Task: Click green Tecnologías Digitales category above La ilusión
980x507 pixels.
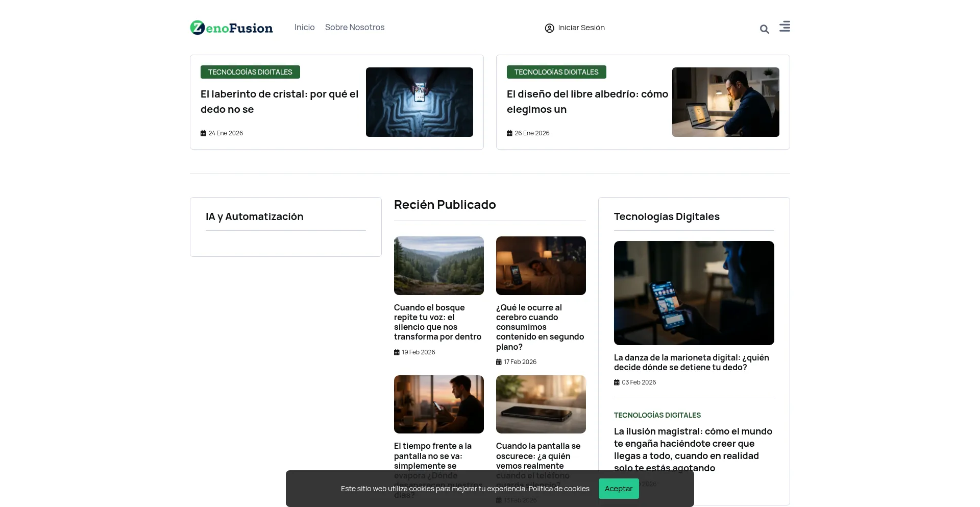Action: click(x=657, y=415)
